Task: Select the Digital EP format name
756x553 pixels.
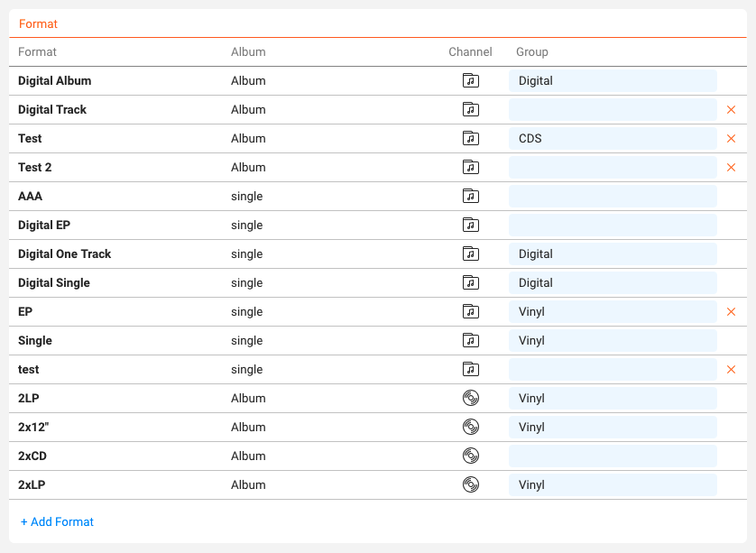Action: [x=44, y=226]
